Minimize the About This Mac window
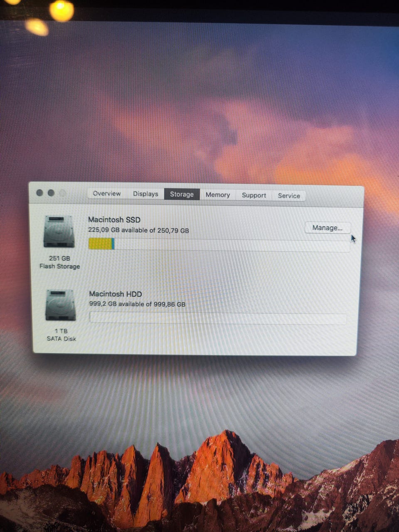Viewport: 399px width, 532px height. click(51, 193)
